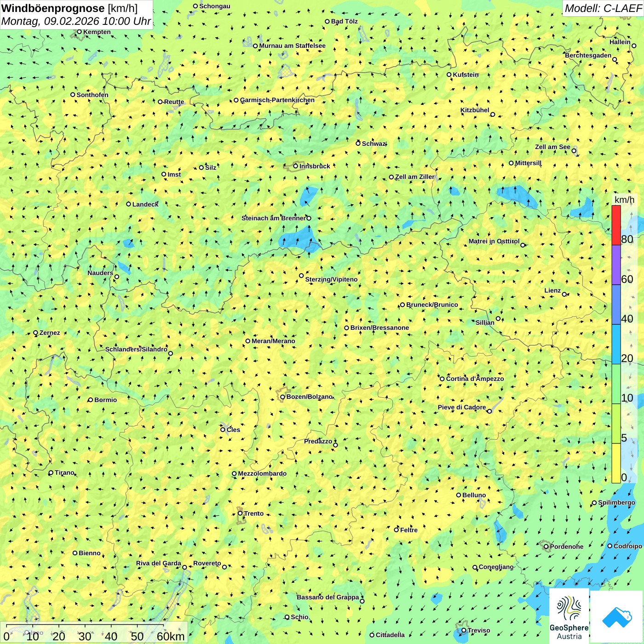This screenshot has width=644, height=644.
Task: Click the Nauders label
Action: point(100,273)
